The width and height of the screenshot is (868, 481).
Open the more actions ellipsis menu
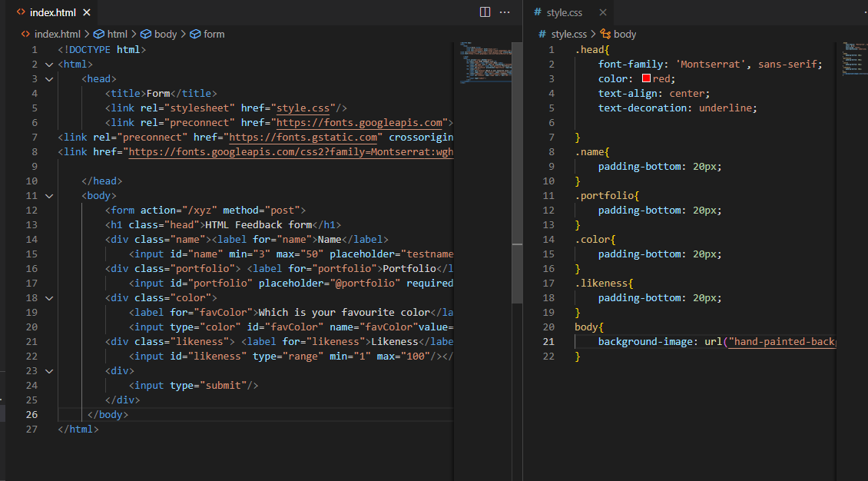tap(505, 12)
